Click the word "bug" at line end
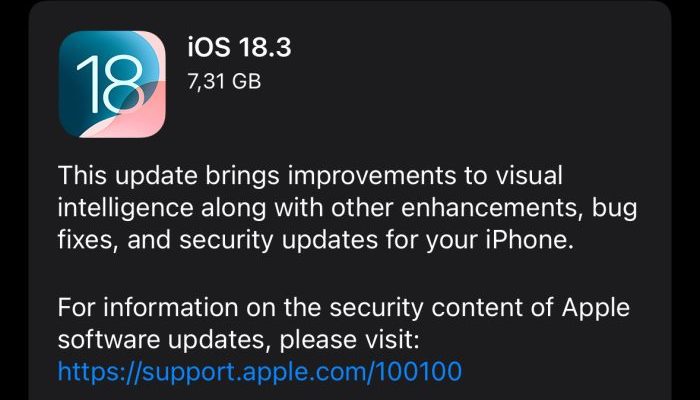The image size is (700, 400). point(615,209)
